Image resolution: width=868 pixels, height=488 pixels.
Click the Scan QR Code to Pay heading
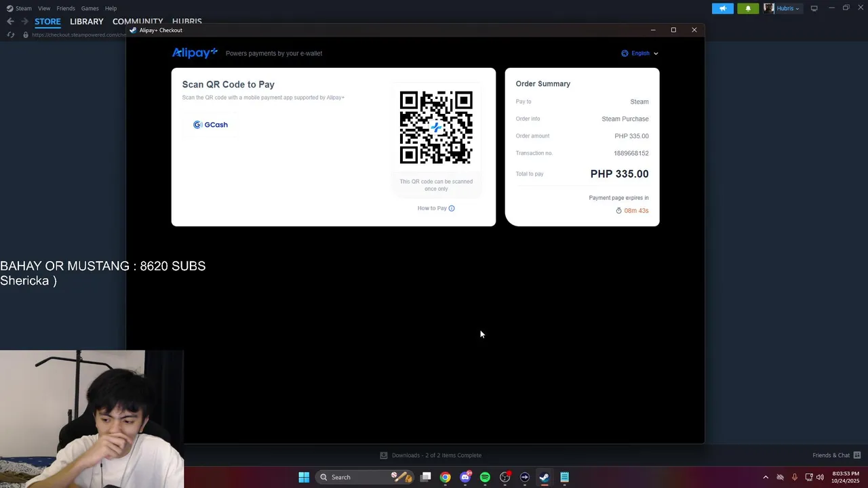tap(229, 85)
